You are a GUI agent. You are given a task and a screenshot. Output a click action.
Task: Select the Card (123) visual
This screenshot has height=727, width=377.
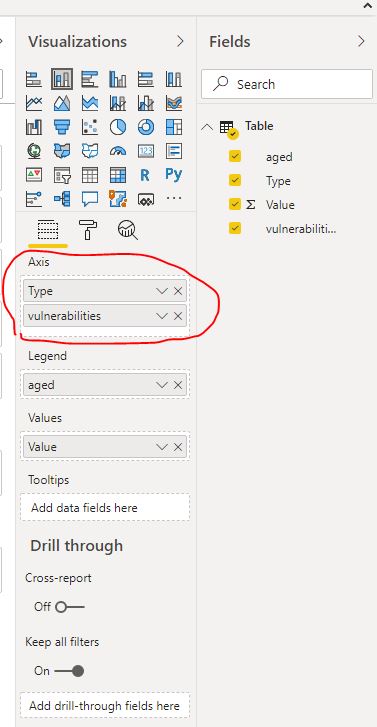point(146,151)
